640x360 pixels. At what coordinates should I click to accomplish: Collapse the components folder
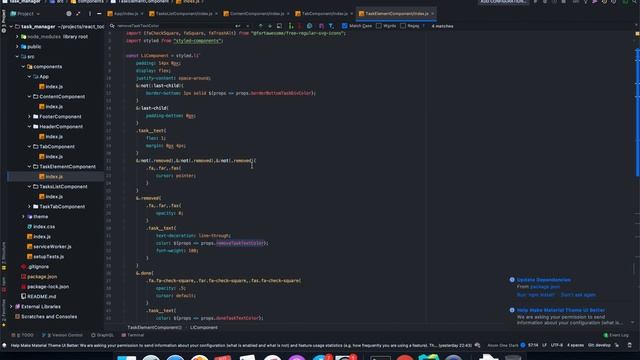tap(23, 67)
